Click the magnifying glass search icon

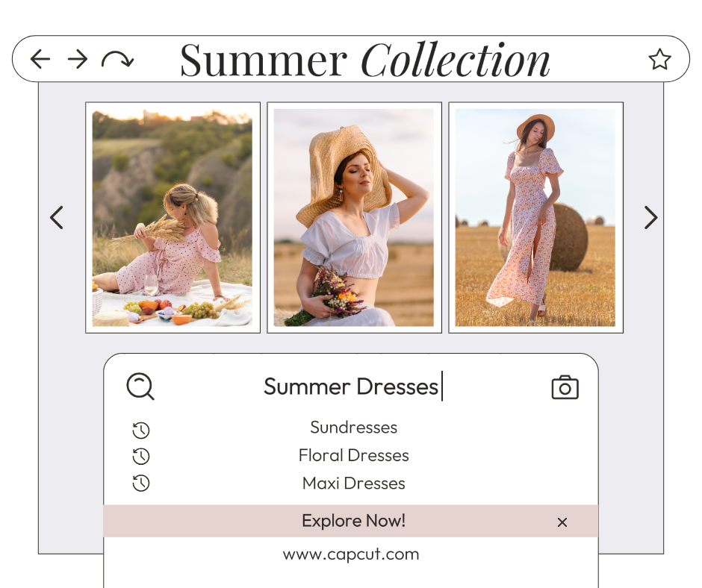tap(140, 387)
